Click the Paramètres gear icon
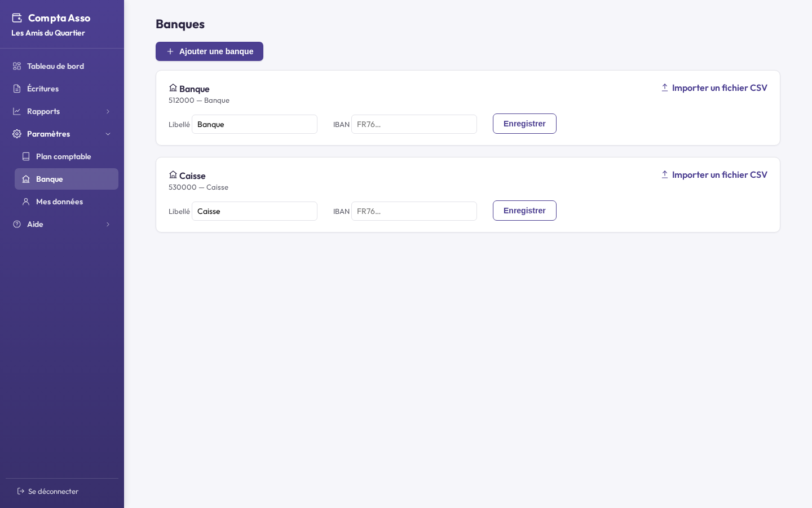812x508 pixels. click(x=17, y=134)
